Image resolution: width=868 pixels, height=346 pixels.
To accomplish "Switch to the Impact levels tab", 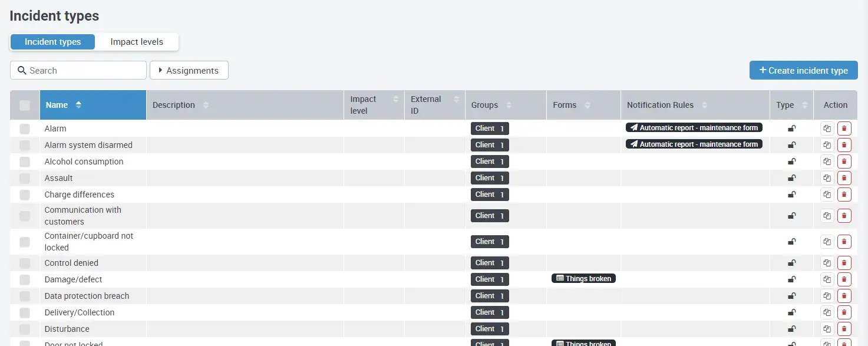I will tap(137, 42).
